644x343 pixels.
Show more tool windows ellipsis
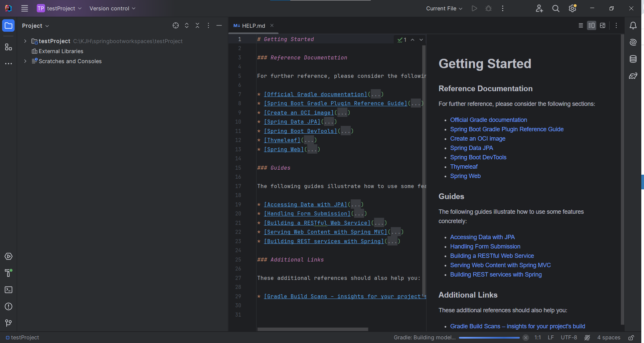pyautogui.click(x=8, y=63)
